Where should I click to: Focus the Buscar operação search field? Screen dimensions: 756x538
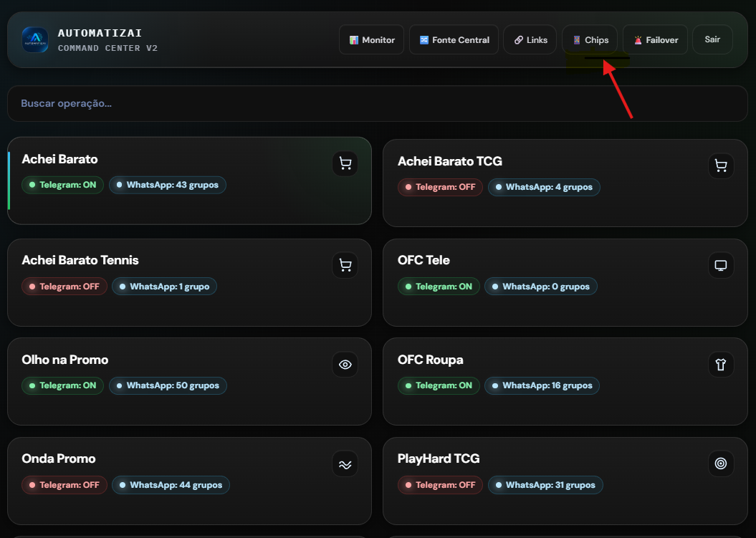[x=378, y=104]
